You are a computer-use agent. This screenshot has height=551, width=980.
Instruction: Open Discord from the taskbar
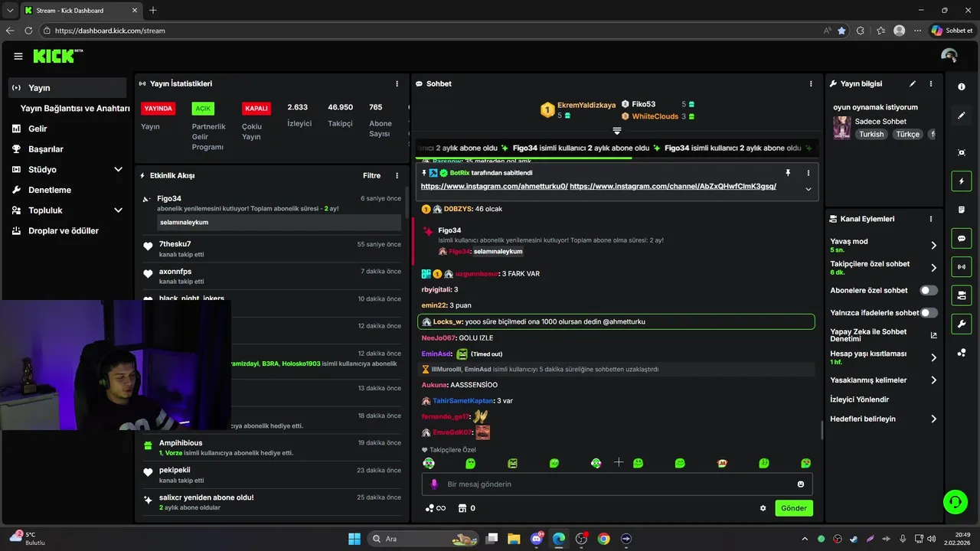click(x=537, y=539)
